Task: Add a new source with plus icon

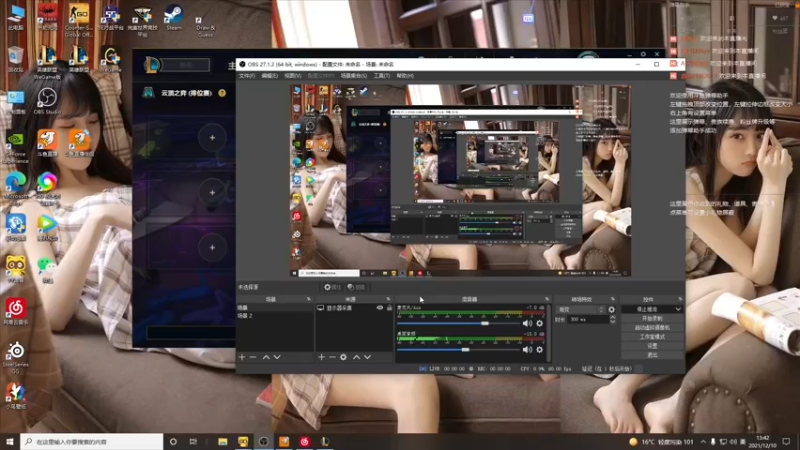Action: click(x=321, y=357)
